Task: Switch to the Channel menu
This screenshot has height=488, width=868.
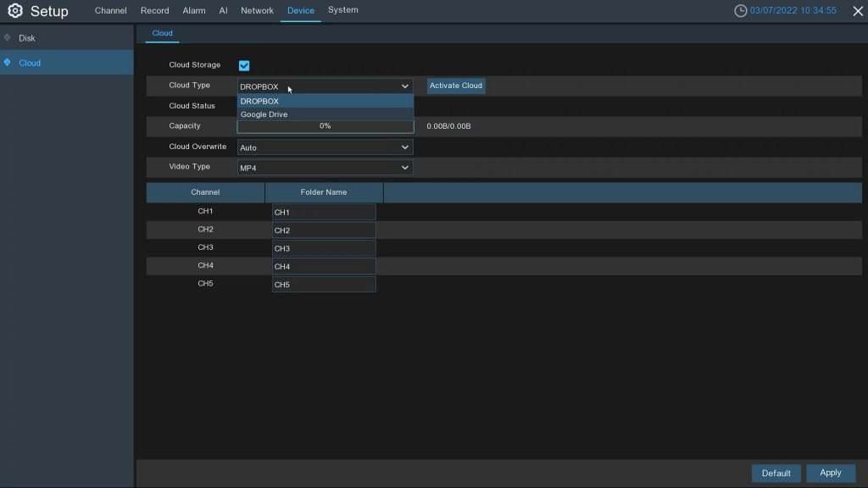Action: (109, 10)
